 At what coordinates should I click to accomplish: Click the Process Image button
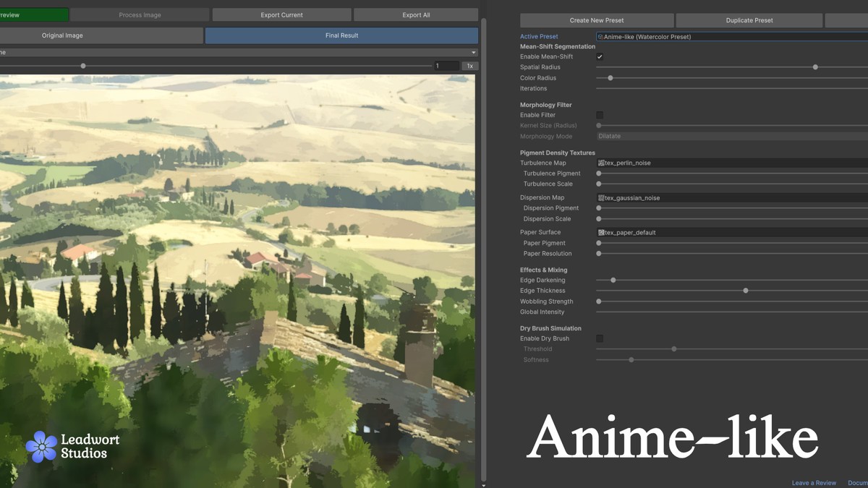[140, 14]
